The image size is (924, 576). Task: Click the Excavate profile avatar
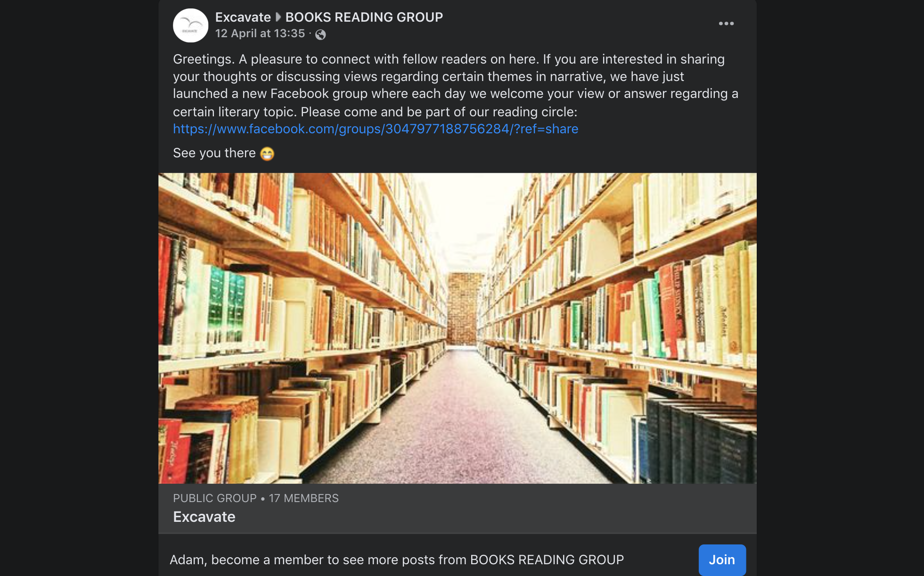click(191, 25)
